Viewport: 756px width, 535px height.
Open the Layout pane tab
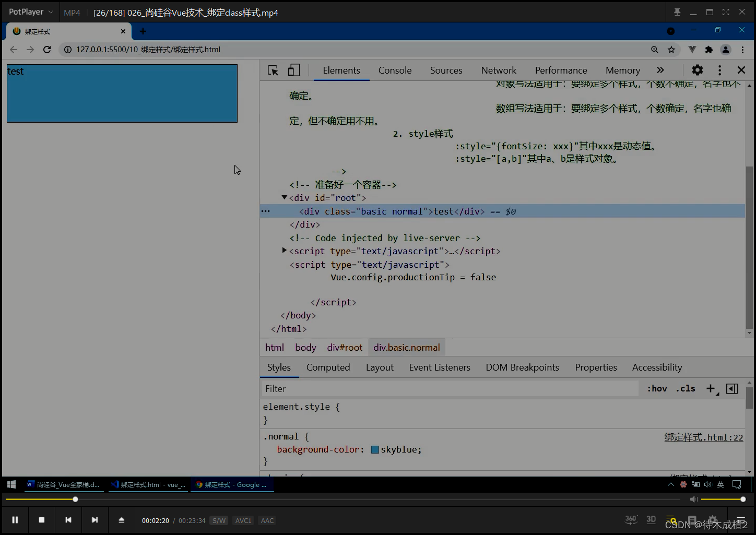pos(380,367)
